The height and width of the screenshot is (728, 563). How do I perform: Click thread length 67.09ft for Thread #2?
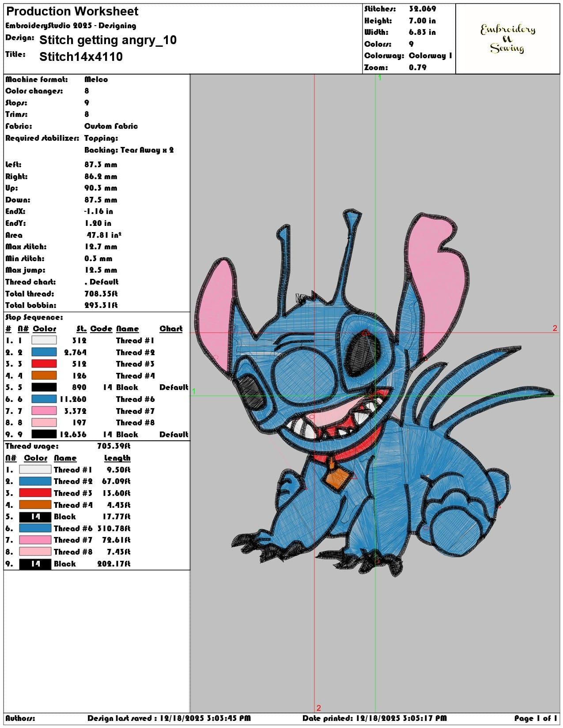(x=116, y=481)
